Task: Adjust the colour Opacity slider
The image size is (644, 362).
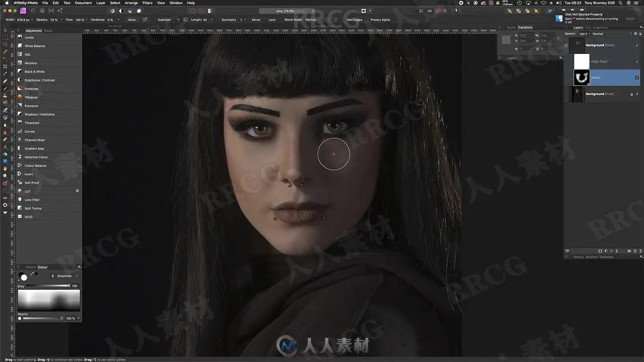Action: (42, 318)
